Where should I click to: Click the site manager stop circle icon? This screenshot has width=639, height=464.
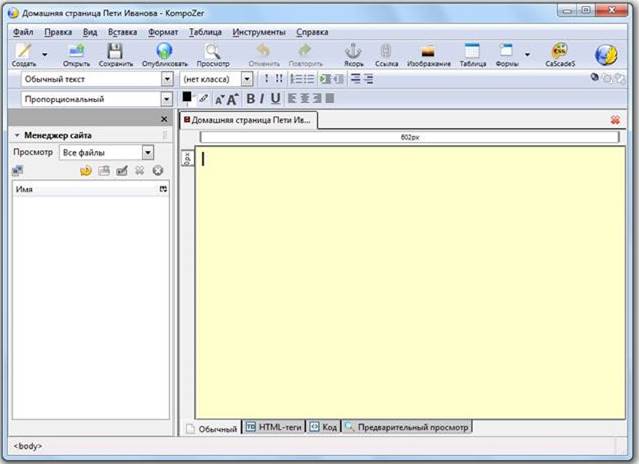[158, 170]
